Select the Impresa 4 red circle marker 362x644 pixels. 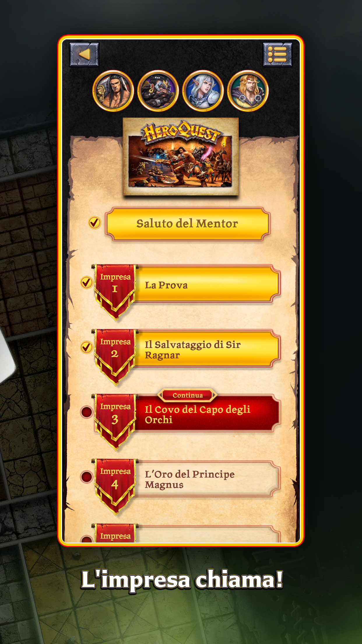87,477
